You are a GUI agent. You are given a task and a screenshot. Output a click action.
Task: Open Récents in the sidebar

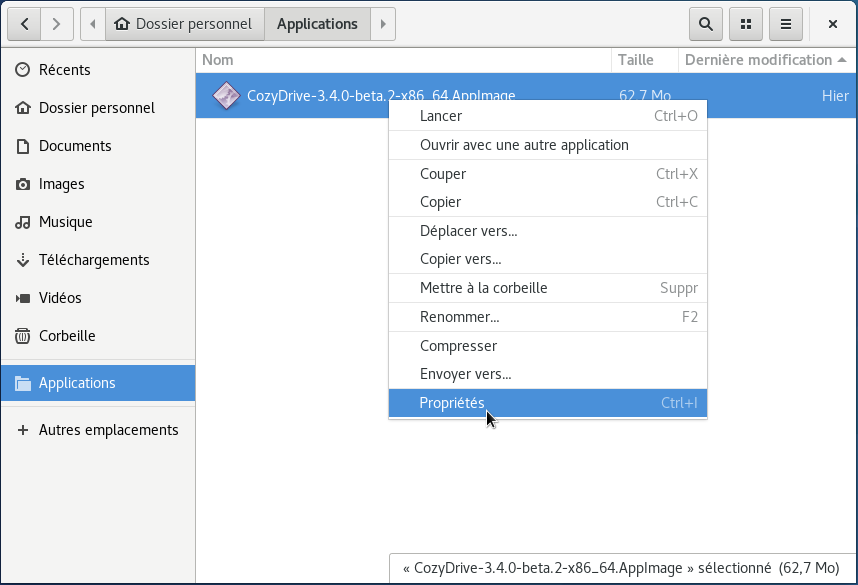[x=98, y=69]
